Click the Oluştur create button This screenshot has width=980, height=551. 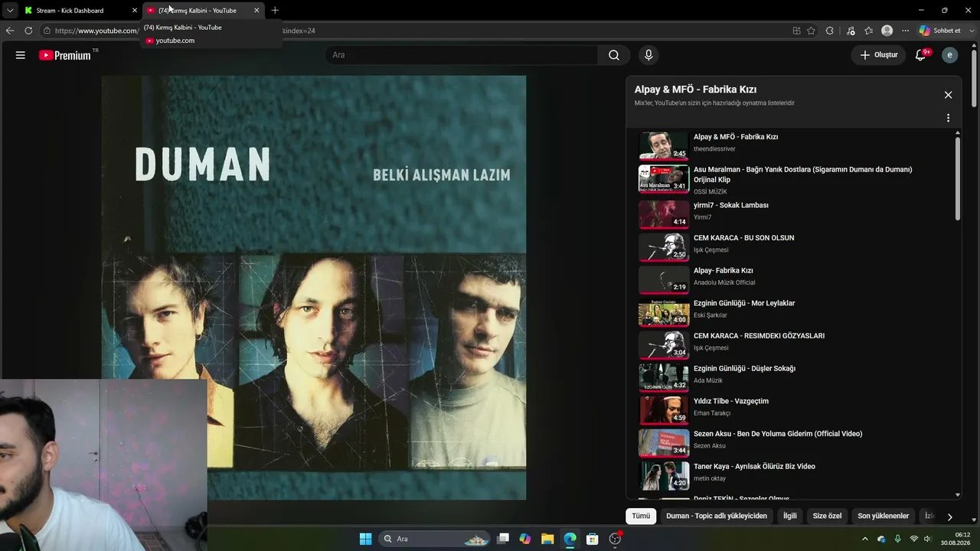(878, 55)
